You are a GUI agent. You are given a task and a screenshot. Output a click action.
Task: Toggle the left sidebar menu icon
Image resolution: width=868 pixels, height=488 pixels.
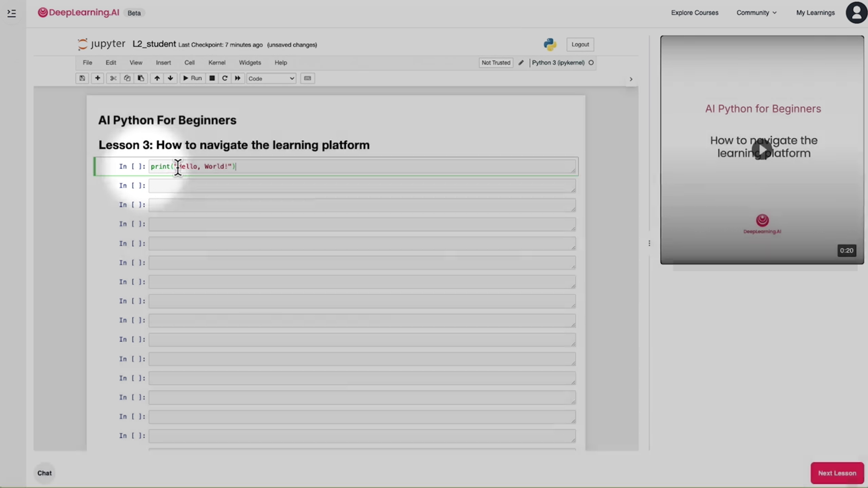tap(12, 13)
